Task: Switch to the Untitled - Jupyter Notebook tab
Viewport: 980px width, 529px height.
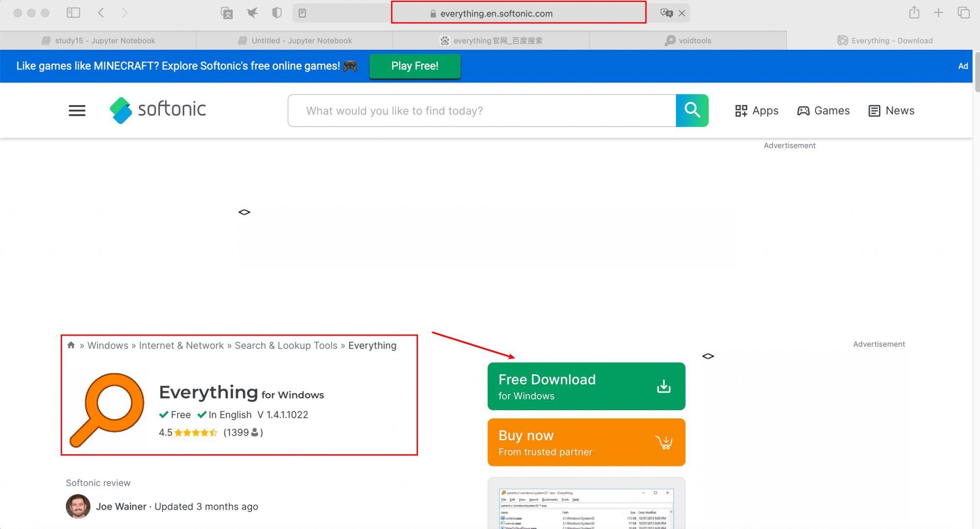Action: (x=294, y=40)
